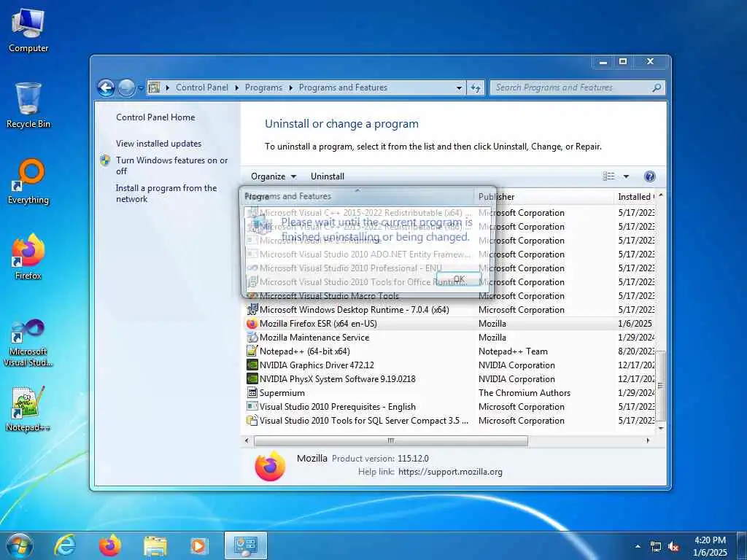The image size is (747, 560).
Task: Click The Chromium Authors publisher cell
Action: [x=524, y=393]
